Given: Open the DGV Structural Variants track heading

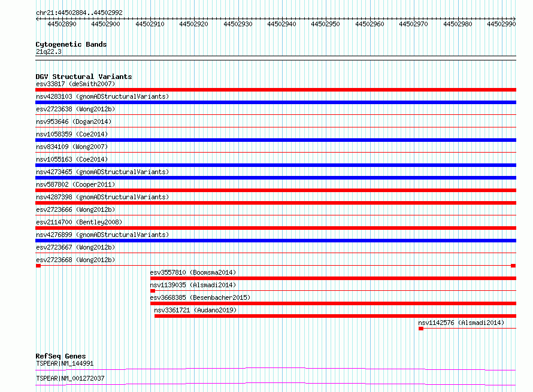Looking at the screenshot, I should coord(84,77).
